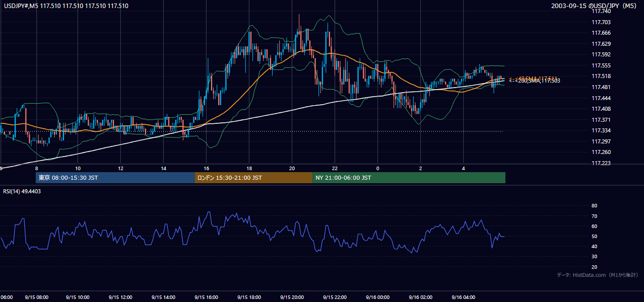Select the 東京 08:00-15:30 JST session bar
The width and height of the screenshot is (644, 302).
(x=115, y=178)
